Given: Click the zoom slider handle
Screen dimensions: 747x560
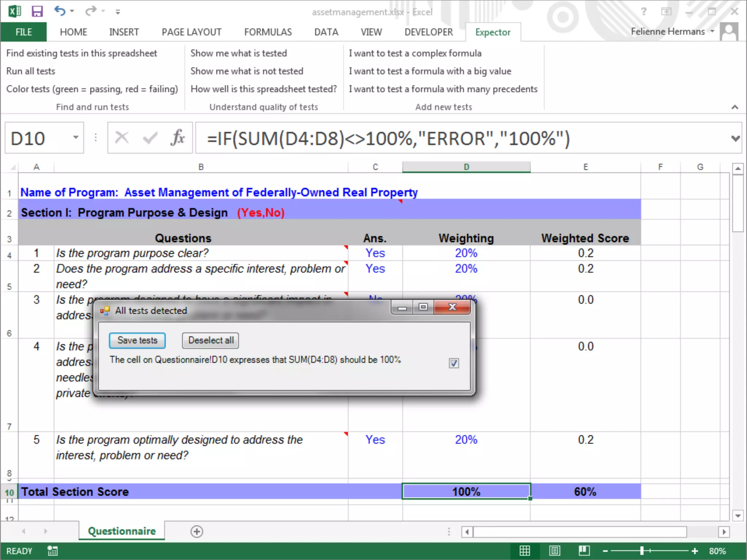Looking at the screenshot, I should coord(642,551).
